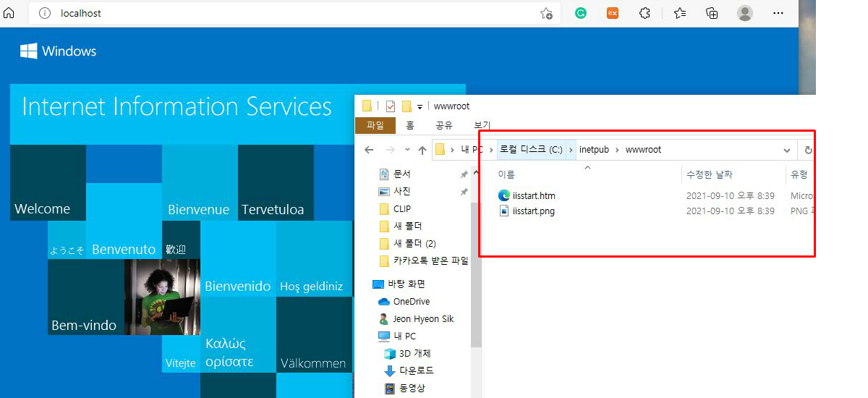Navigate to 내 PC in breadcrumb
This screenshot has height=398, width=868.
[472, 150]
